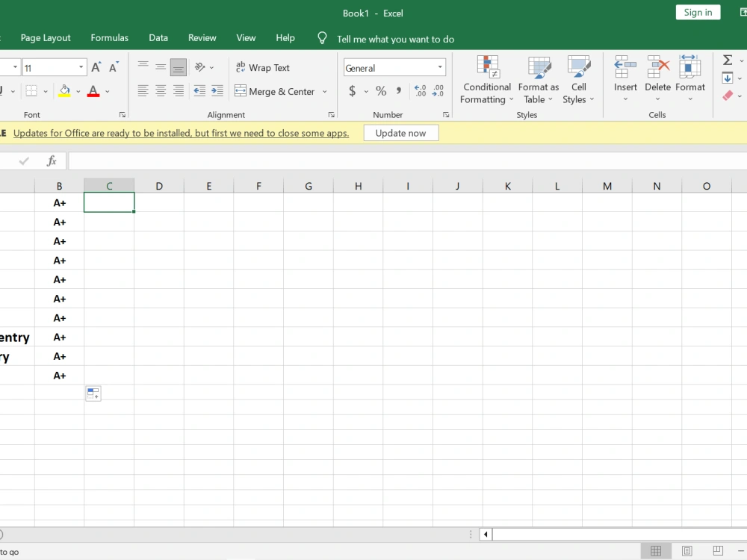This screenshot has width=747, height=560.
Task: Click the Clear eraser icon
Action: 728,96
